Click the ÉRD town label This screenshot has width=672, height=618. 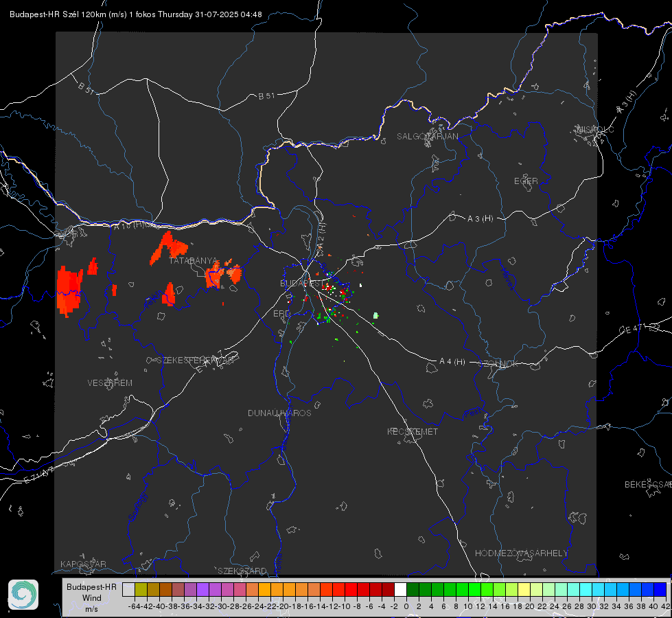(281, 314)
